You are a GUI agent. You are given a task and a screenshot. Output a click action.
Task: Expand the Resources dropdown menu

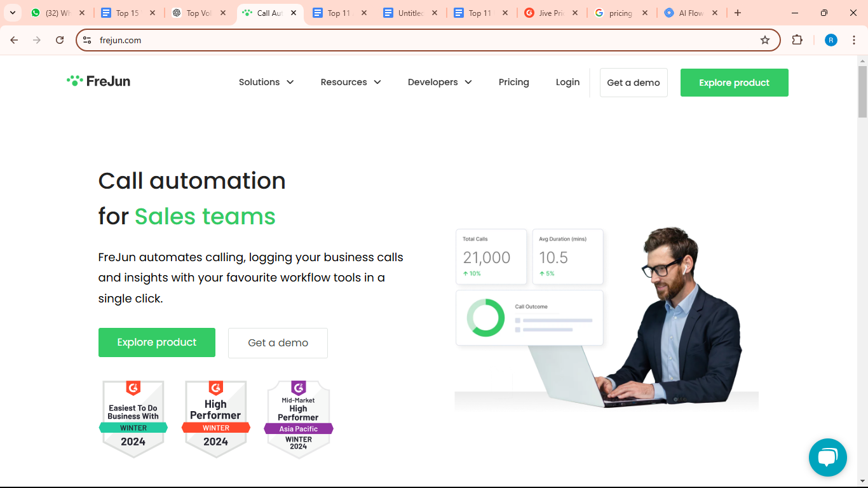click(350, 82)
